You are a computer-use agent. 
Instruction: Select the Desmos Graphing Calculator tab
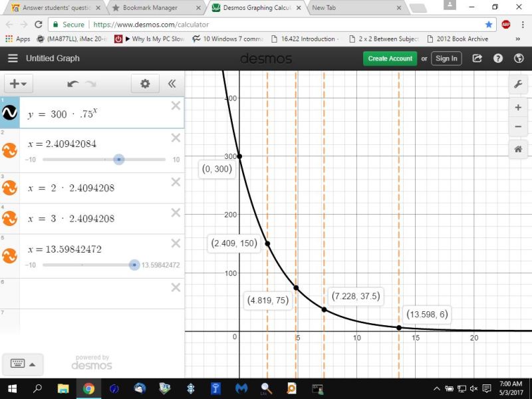(257, 7)
